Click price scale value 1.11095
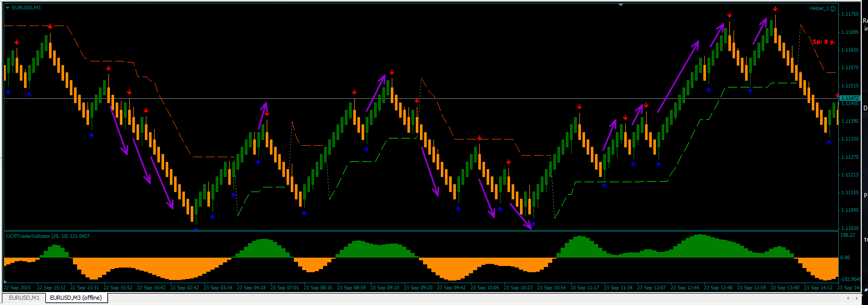The image size is (868, 305). point(850,210)
